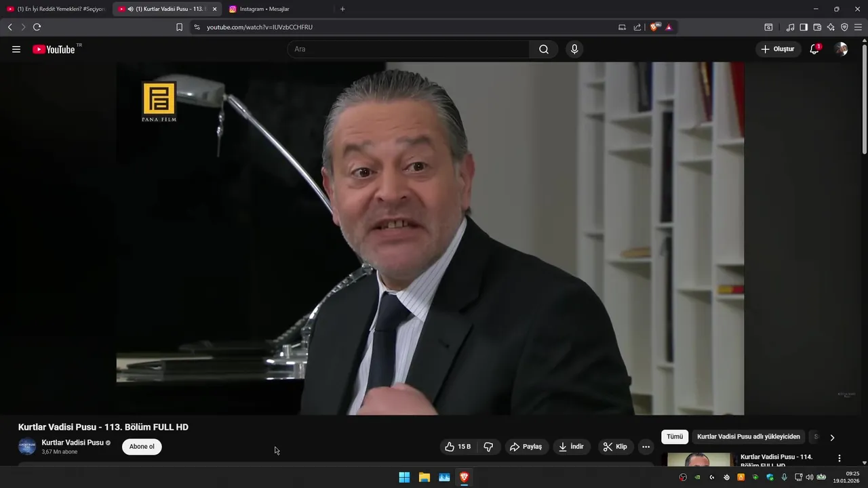The height and width of the screenshot is (488, 868).
Task: Open microphone in-use tray icon
Action: (x=785, y=477)
